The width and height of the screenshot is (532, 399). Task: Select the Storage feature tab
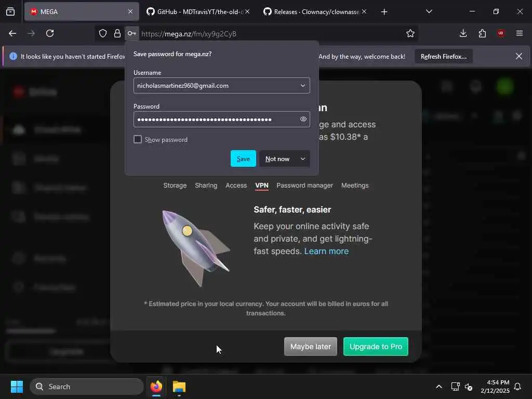(x=175, y=185)
